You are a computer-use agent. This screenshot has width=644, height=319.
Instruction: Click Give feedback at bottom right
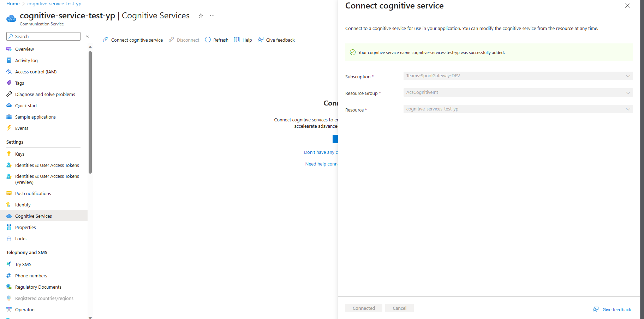tap(616, 309)
